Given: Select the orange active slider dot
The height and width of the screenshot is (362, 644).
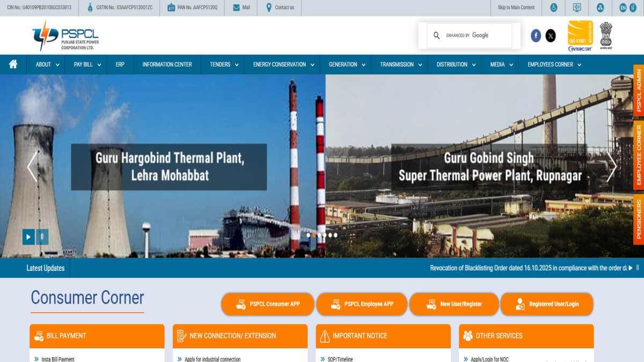Looking at the screenshot, I should tap(314, 235).
